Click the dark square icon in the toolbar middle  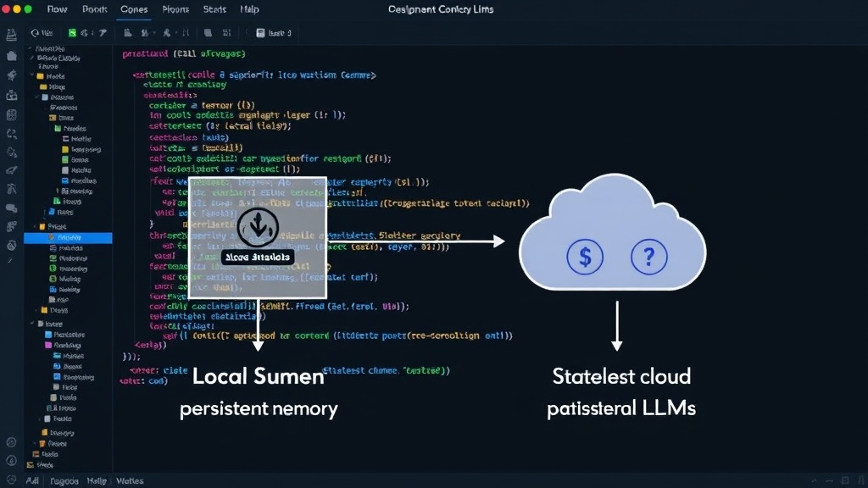tap(209, 33)
